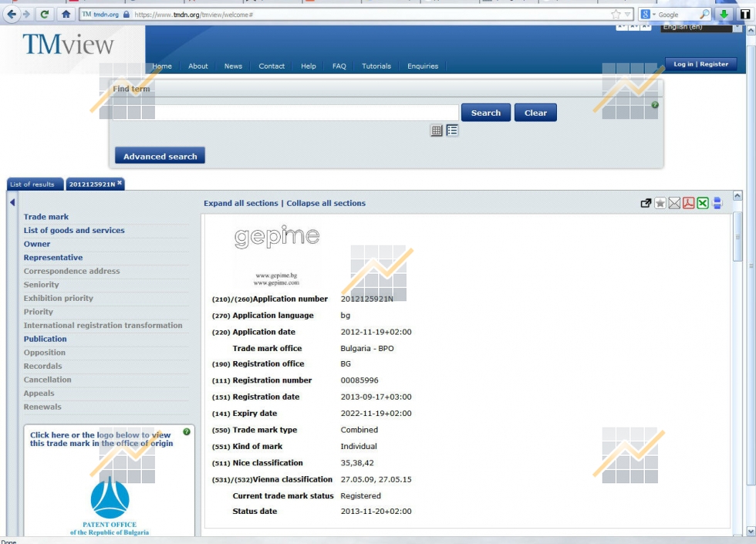Image resolution: width=756 pixels, height=544 pixels.
Task: Go forward in browser history
Action: (x=26, y=15)
